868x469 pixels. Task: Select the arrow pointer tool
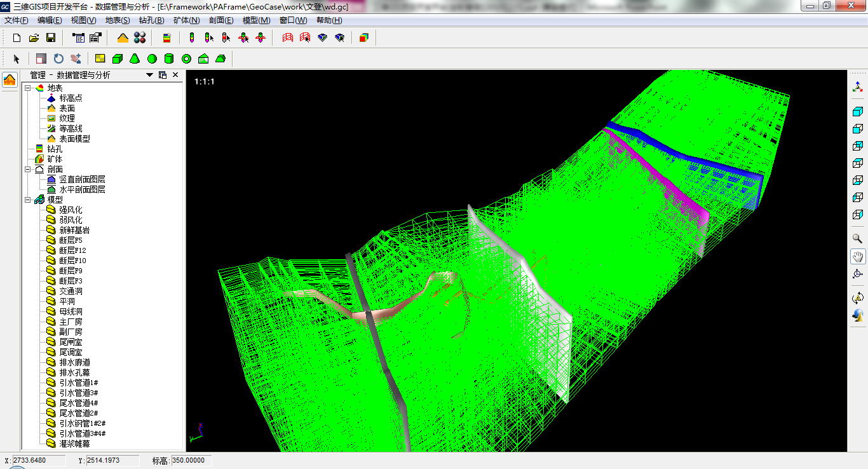pos(17,59)
